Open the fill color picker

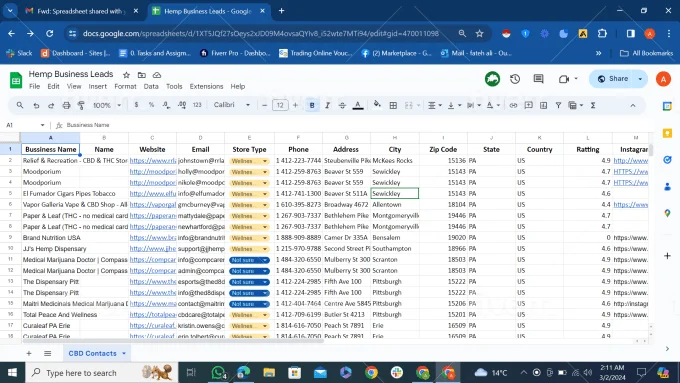[377, 105]
